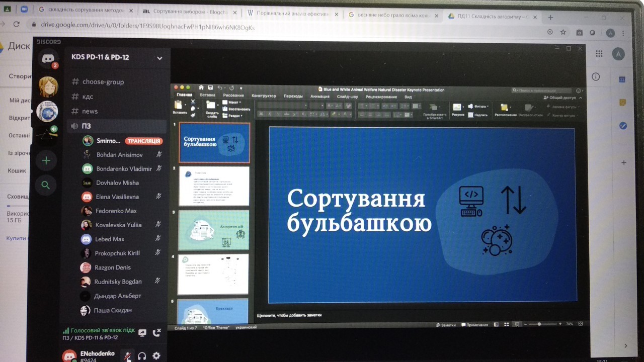Select slide 2 thumbnail
This screenshot has width=644, height=362.
click(214, 186)
